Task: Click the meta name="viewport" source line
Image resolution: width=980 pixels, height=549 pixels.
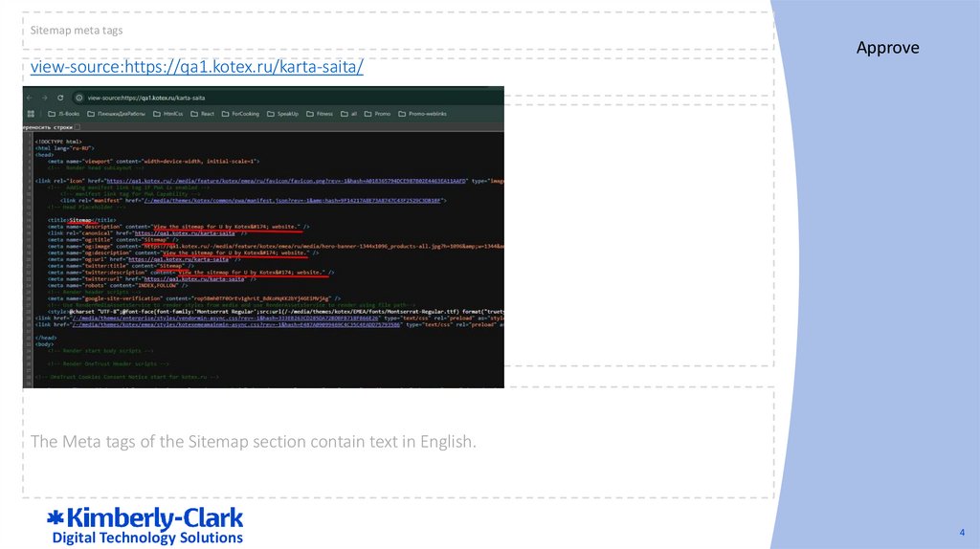Action: (x=153, y=161)
